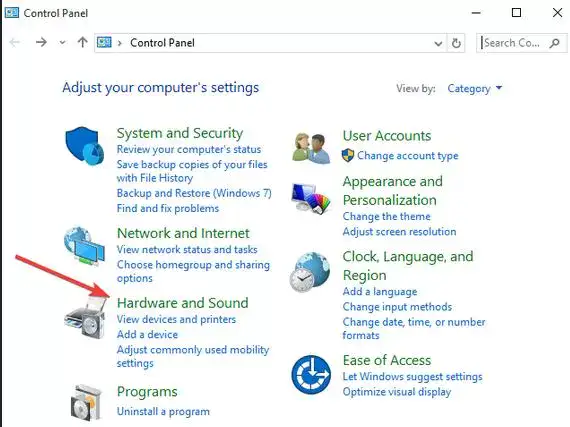The image size is (570, 427).
Task: Open Backup and Restore (Windows 7)
Action: (x=194, y=193)
